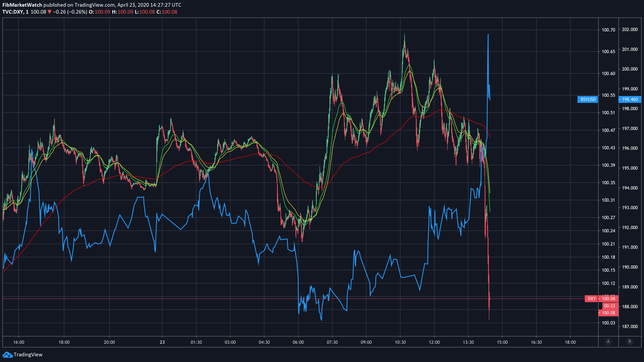Click the red down-triangle change indicator
This screenshot has height=362, width=644.
click(49, 12)
